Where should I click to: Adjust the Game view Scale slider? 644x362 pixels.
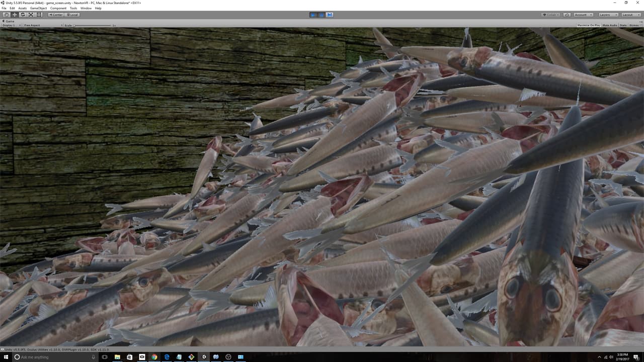pyautogui.click(x=92, y=25)
